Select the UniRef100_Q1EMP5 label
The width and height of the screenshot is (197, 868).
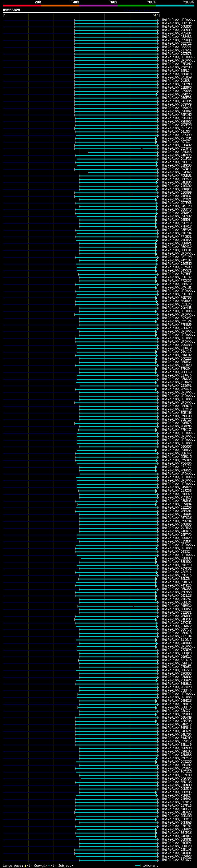[177, 88]
